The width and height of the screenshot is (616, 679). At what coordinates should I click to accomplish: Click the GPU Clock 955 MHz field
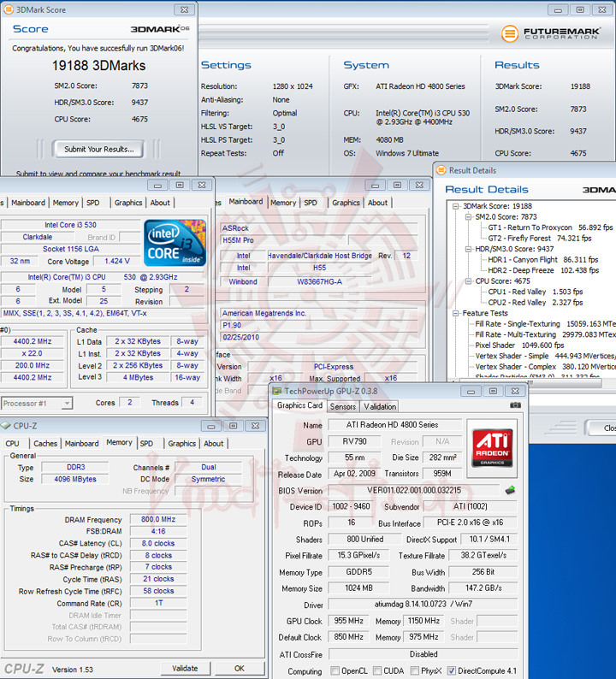[x=349, y=621]
